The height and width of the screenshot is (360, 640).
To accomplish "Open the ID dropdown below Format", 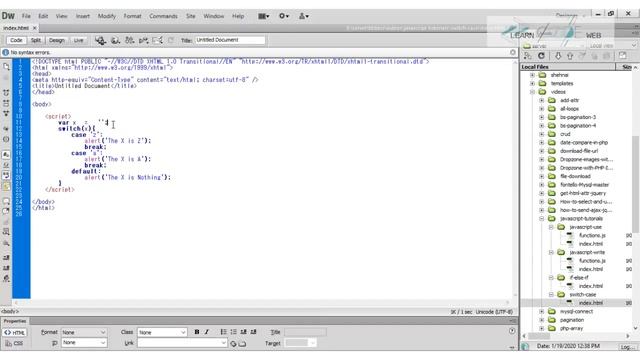I will (x=84, y=342).
